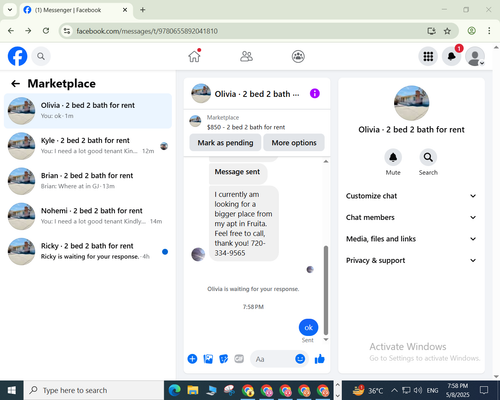
Task: Open more actions plus icon in composer
Action: pyautogui.click(x=192, y=359)
